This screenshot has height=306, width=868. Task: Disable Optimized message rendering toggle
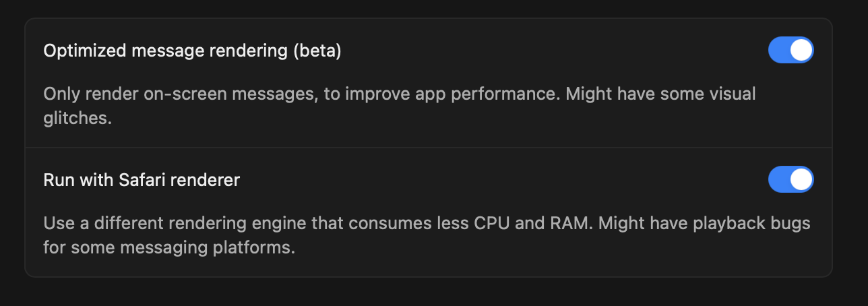[790, 51]
